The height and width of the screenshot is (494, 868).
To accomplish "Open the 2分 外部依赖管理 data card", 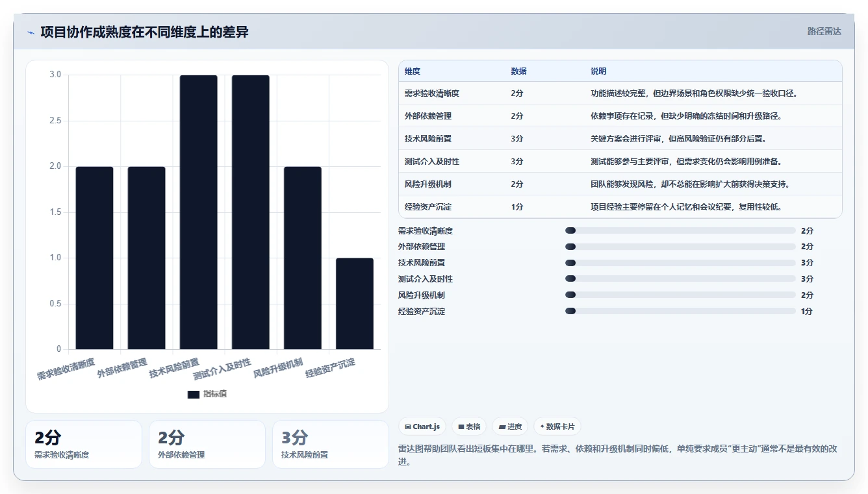I will click(x=207, y=444).
